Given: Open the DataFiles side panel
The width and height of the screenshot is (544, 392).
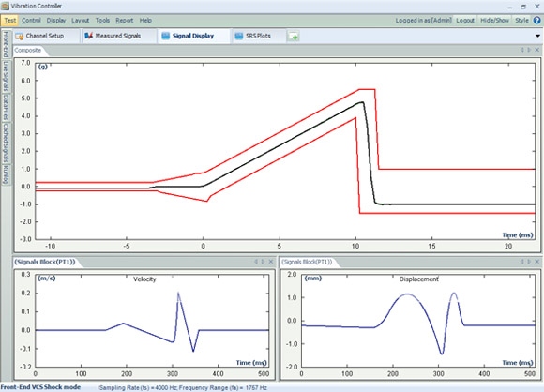Looking at the screenshot, I should (6, 108).
